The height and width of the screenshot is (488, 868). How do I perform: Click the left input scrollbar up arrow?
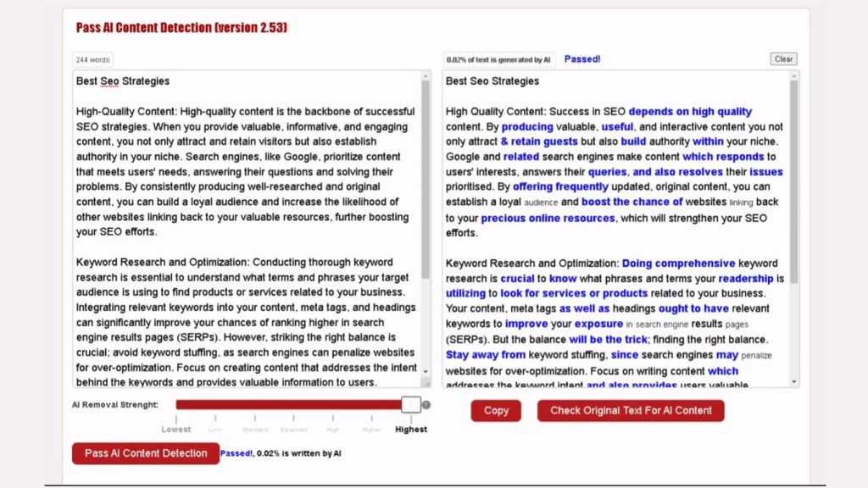pyautogui.click(x=426, y=76)
